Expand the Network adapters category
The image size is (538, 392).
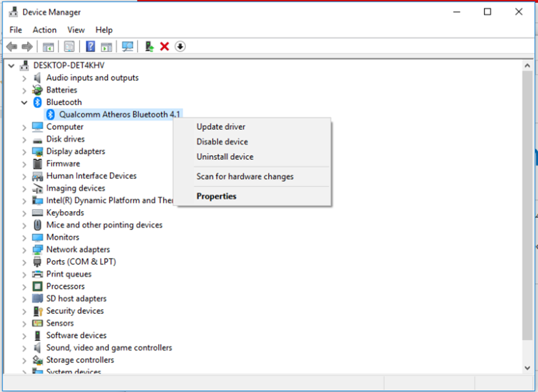[24, 250]
